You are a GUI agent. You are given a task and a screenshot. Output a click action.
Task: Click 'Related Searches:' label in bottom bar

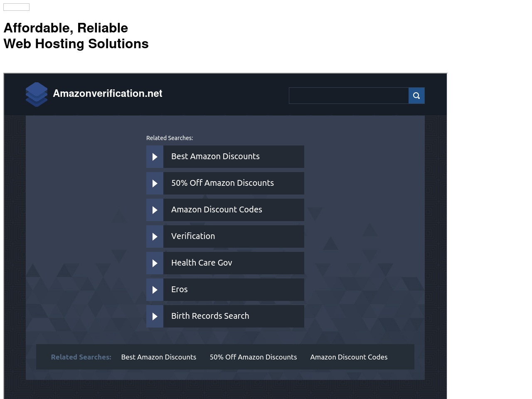tap(81, 357)
